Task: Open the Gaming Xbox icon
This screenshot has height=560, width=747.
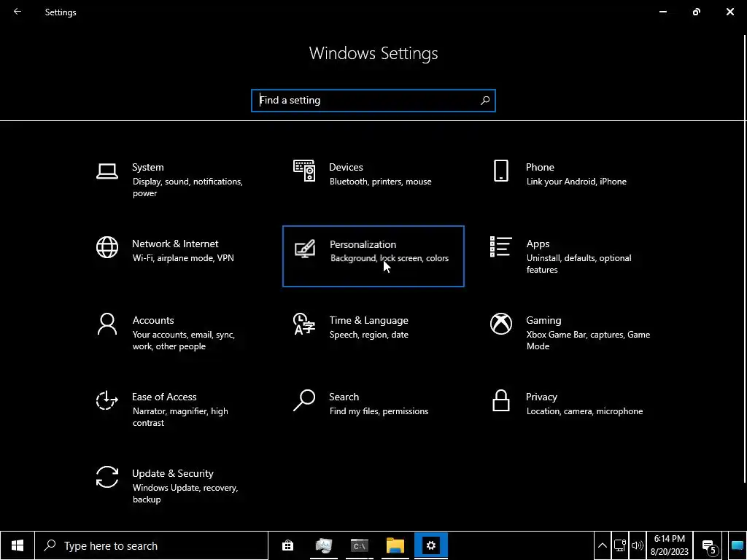Action: (x=500, y=324)
